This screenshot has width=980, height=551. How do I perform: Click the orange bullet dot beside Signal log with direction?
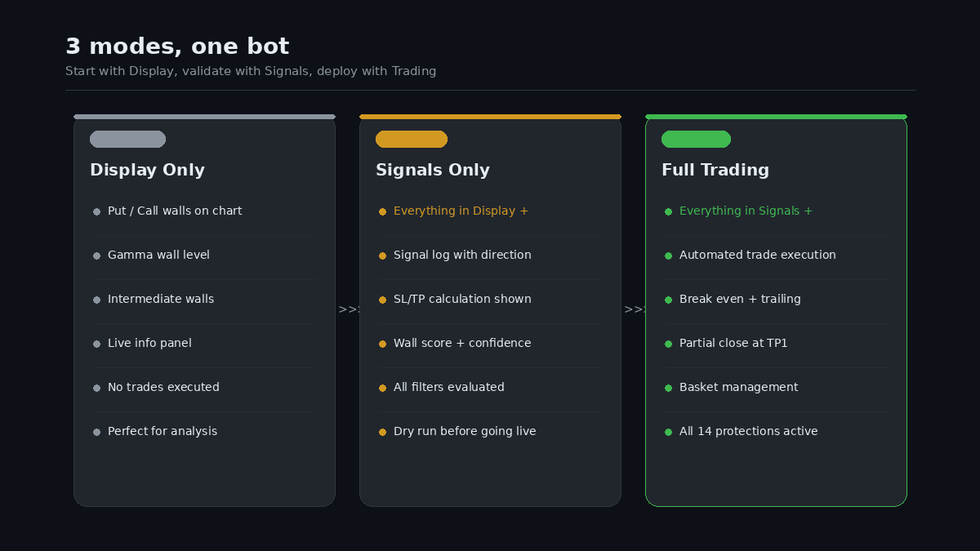tap(382, 256)
